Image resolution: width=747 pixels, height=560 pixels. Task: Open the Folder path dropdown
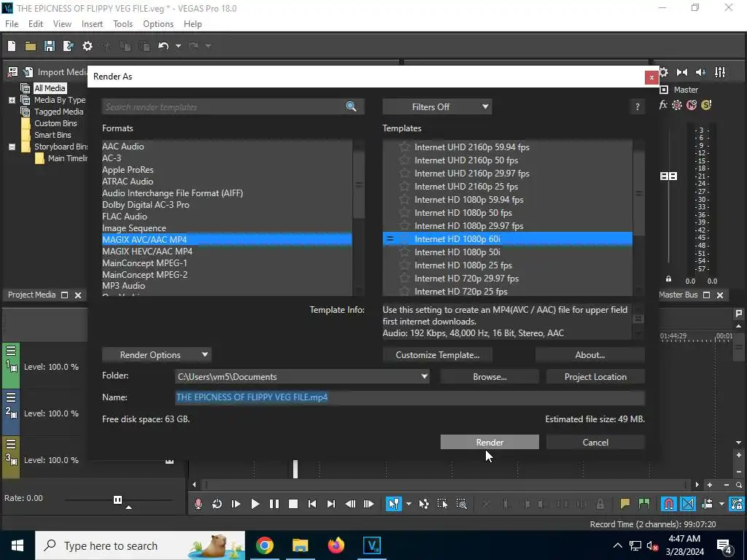click(x=424, y=376)
